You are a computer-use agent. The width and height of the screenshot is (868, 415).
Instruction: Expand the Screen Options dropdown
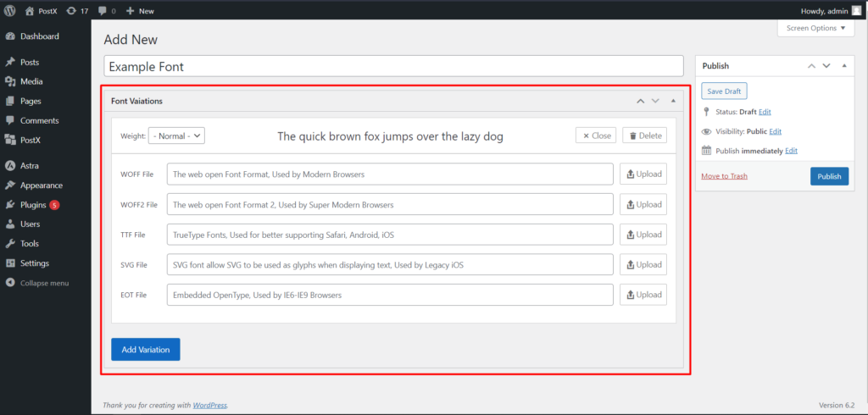pos(815,28)
